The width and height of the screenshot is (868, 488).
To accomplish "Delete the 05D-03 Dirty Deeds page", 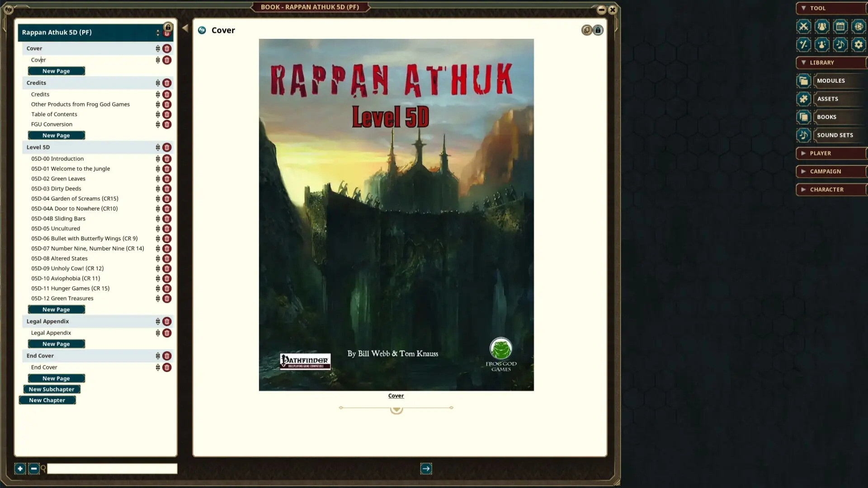I will click(167, 189).
